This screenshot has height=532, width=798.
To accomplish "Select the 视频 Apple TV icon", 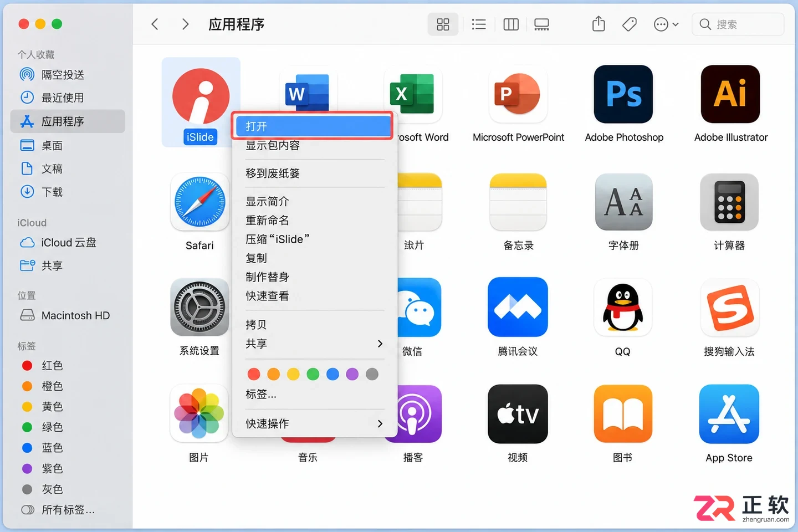I will [x=518, y=414].
